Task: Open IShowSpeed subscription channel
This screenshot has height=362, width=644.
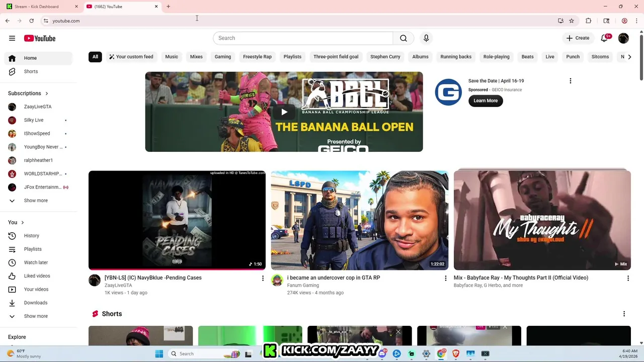Action: coord(38,134)
